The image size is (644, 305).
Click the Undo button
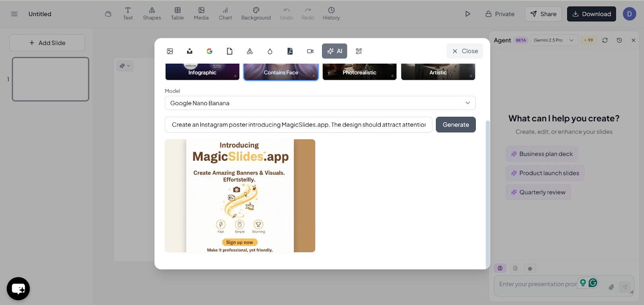point(287,14)
